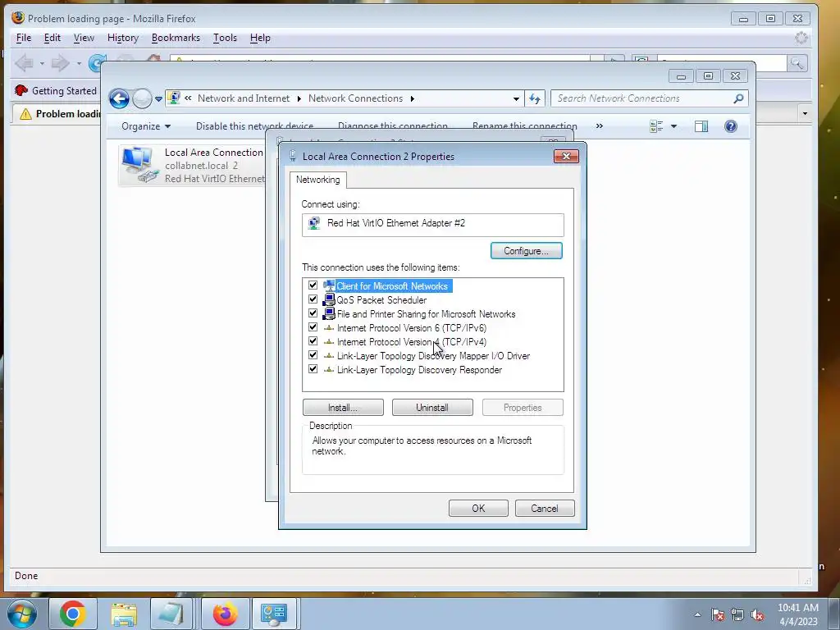Screen dimensions: 840x630
Task: Click Firefox forward arrow button
Action: pos(60,63)
